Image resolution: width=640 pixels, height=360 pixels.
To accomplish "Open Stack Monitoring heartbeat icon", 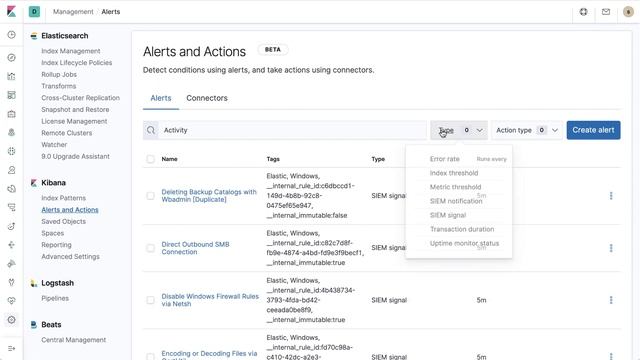I will coord(11,300).
